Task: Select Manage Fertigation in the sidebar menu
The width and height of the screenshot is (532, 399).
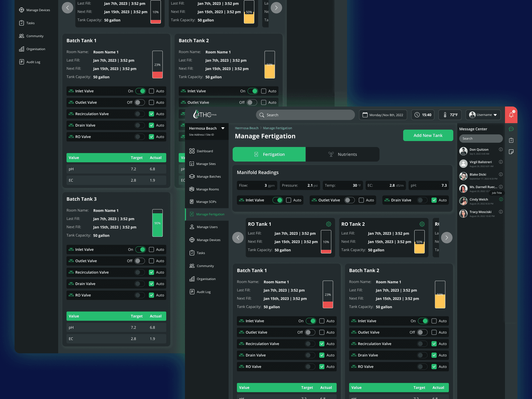Action: coord(207,214)
